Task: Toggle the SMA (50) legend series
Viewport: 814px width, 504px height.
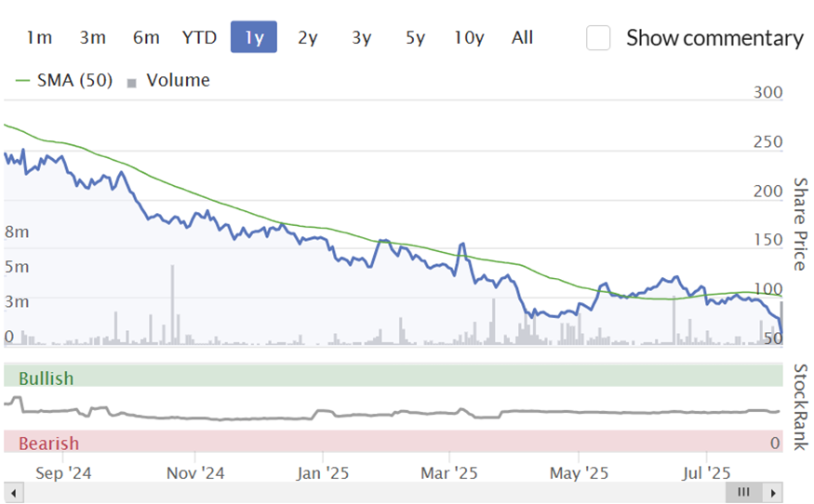Action: point(64,81)
